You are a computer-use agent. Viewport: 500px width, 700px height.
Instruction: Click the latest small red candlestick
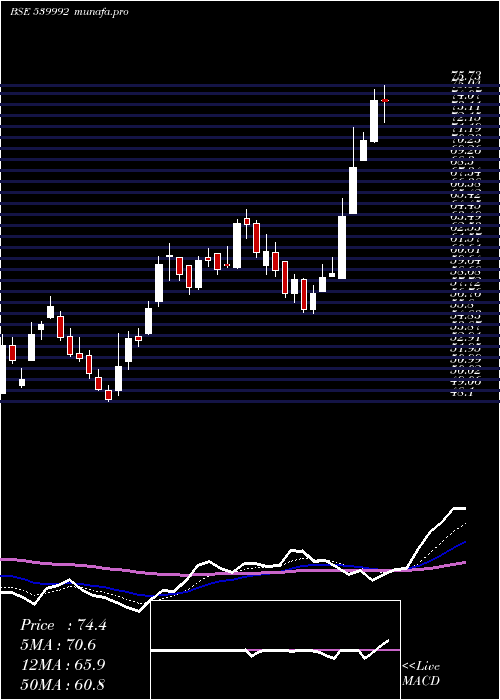[x=384, y=101]
